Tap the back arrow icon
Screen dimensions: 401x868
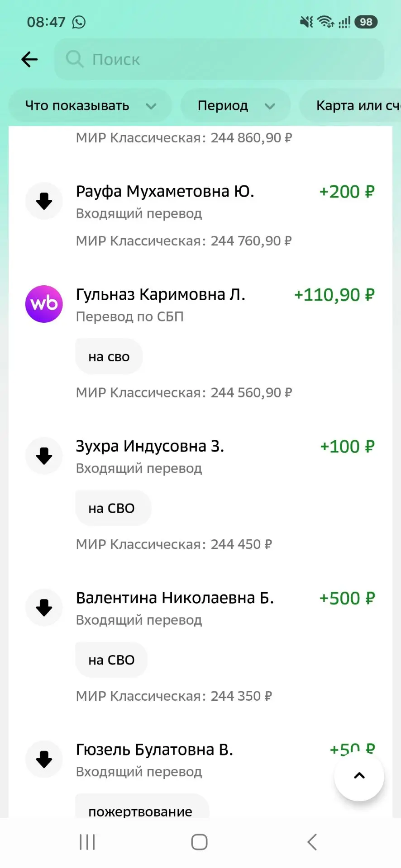tap(29, 59)
